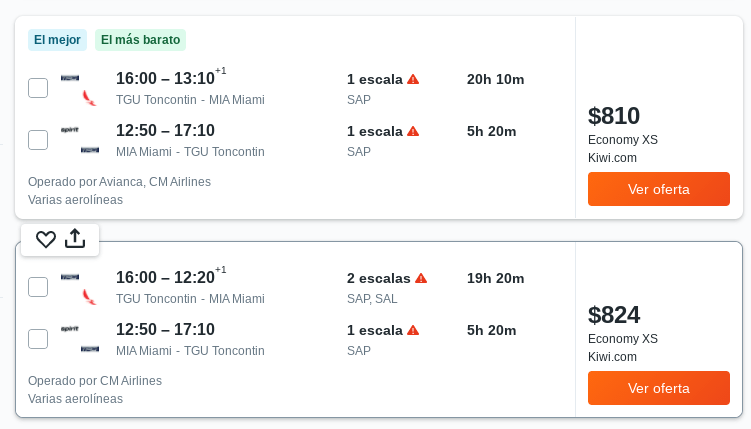Click warning icon on $810 return leg
The image size is (751, 429).
coord(413,131)
